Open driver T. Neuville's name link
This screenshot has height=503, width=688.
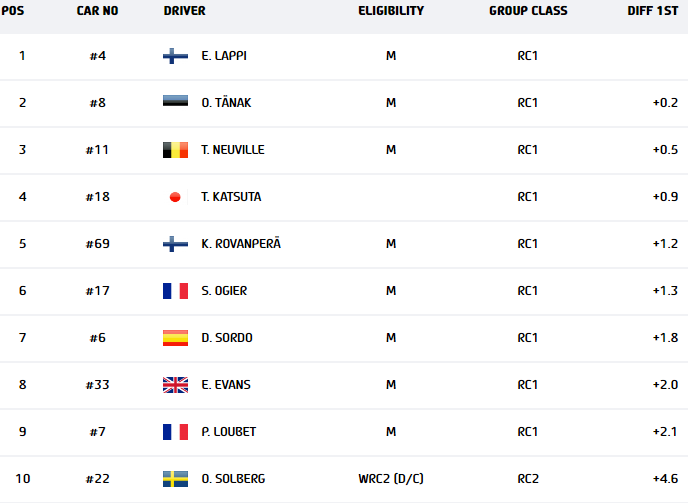click(x=232, y=150)
